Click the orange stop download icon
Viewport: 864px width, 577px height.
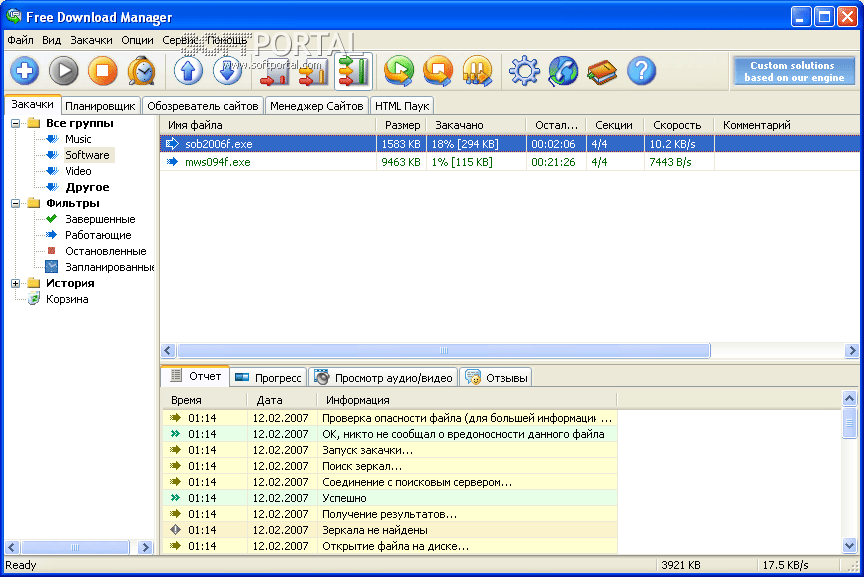pos(102,71)
